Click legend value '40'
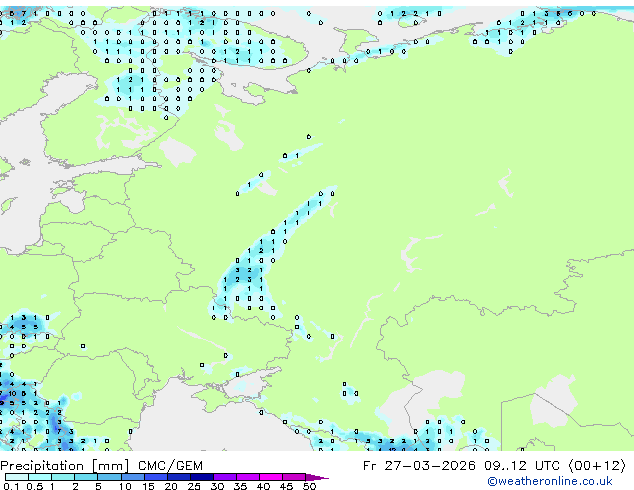 tap(263, 486)
